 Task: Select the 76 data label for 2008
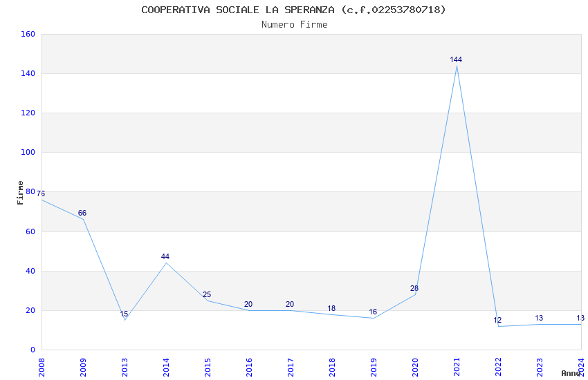(x=41, y=193)
